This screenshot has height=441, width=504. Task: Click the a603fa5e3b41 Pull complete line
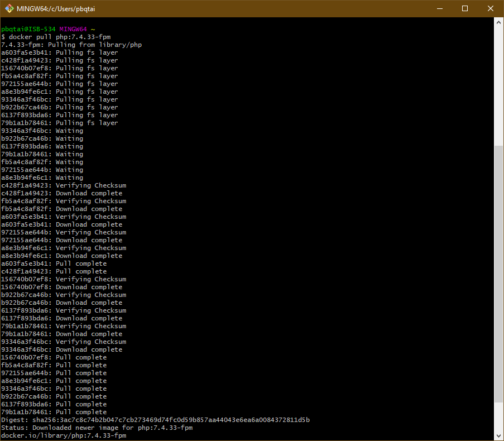[54, 263]
